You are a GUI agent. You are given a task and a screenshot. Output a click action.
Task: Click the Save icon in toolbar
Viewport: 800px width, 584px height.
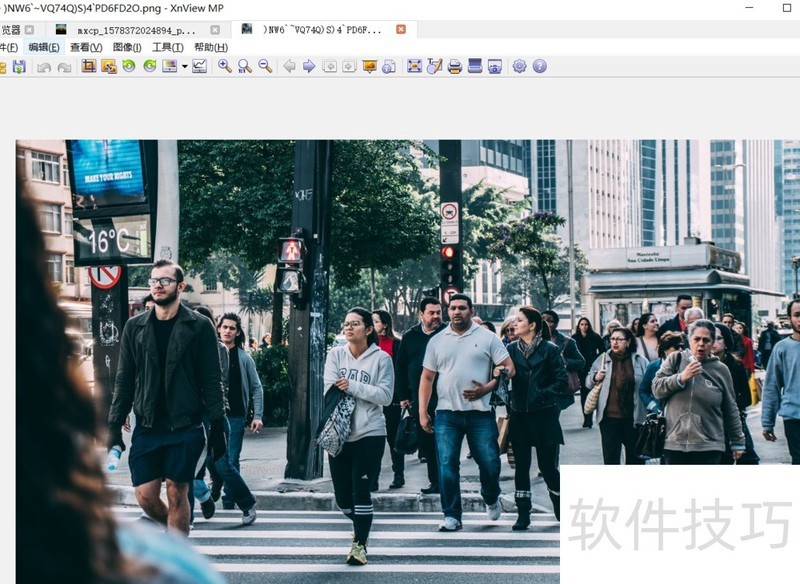[x=19, y=66]
